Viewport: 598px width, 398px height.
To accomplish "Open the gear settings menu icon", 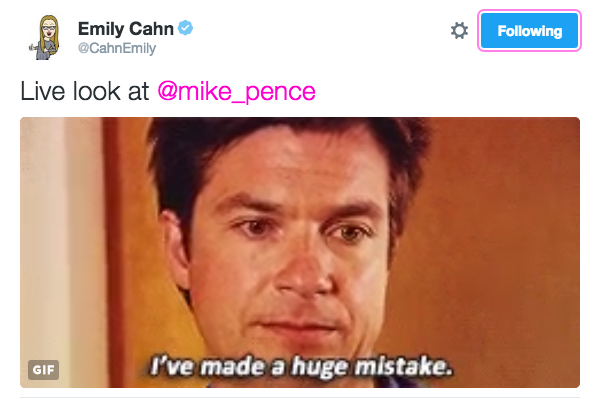I will 459,30.
